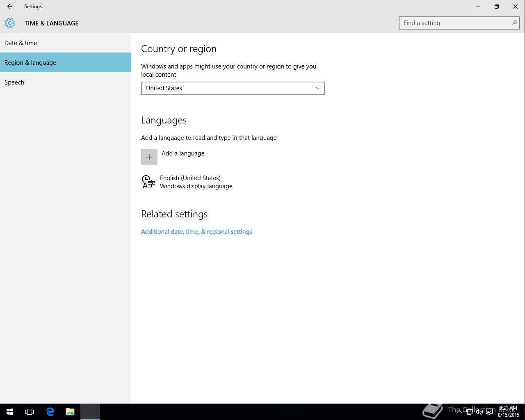Click the plus icon to add language
Image resolution: width=525 pixels, height=420 pixels.
[149, 157]
